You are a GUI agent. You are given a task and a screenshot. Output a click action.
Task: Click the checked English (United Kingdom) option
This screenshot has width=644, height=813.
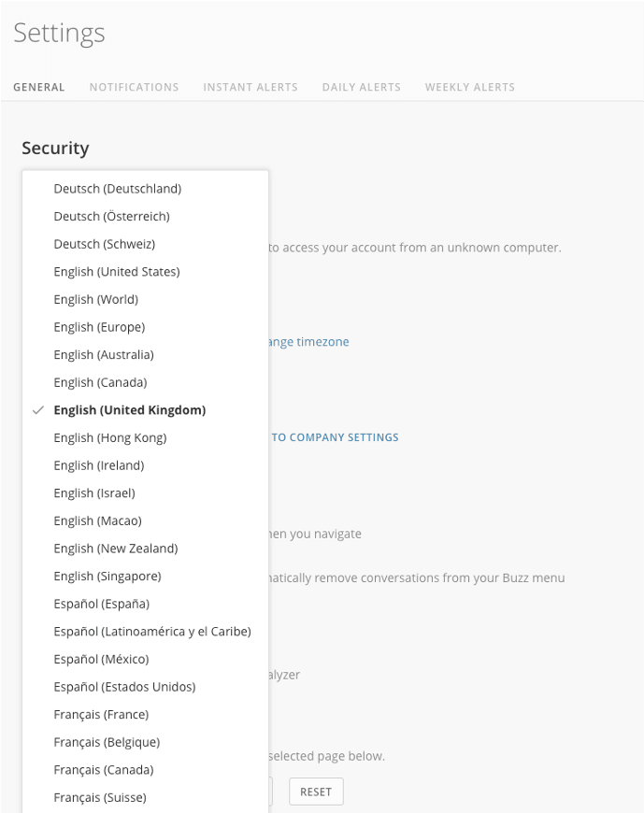tap(129, 410)
